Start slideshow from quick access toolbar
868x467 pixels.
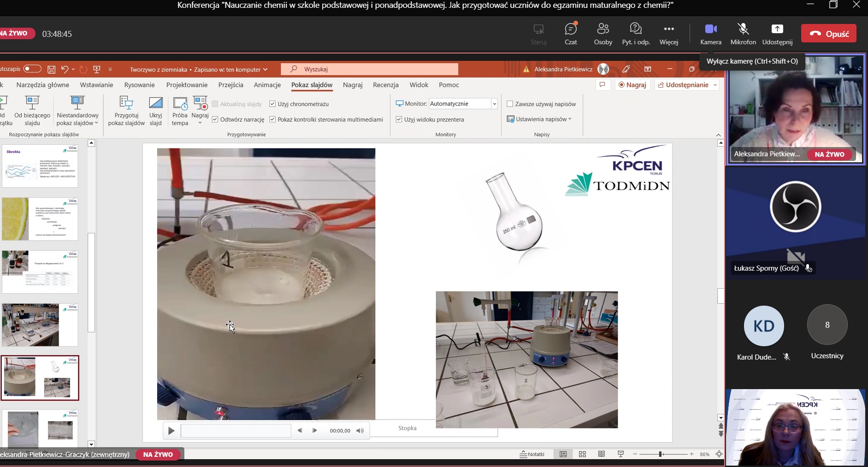coord(97,70)
